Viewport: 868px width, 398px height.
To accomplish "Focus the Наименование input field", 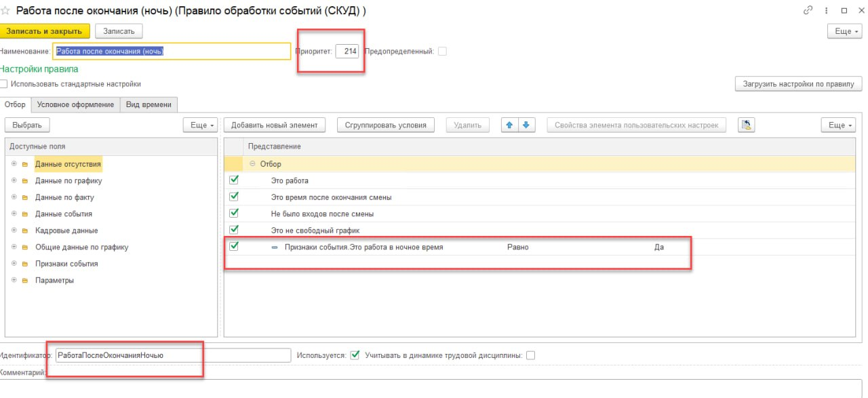I will (x=172, y=52).
